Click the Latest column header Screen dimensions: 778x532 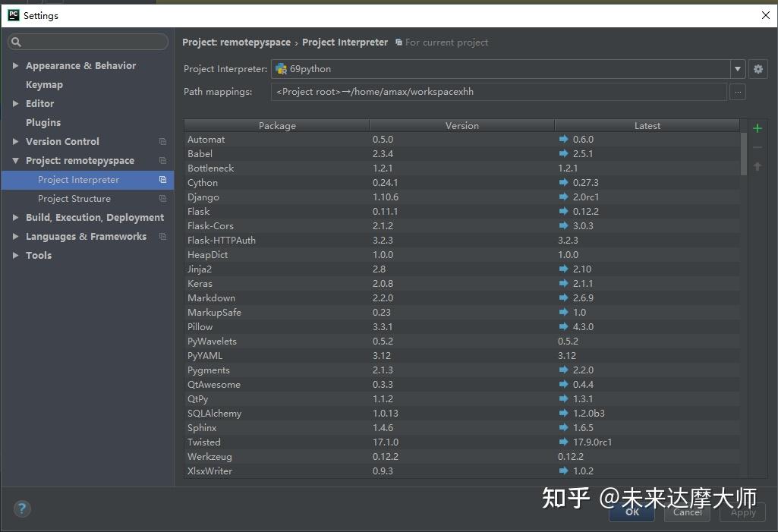pyautogui.click(x=647, y=125)
